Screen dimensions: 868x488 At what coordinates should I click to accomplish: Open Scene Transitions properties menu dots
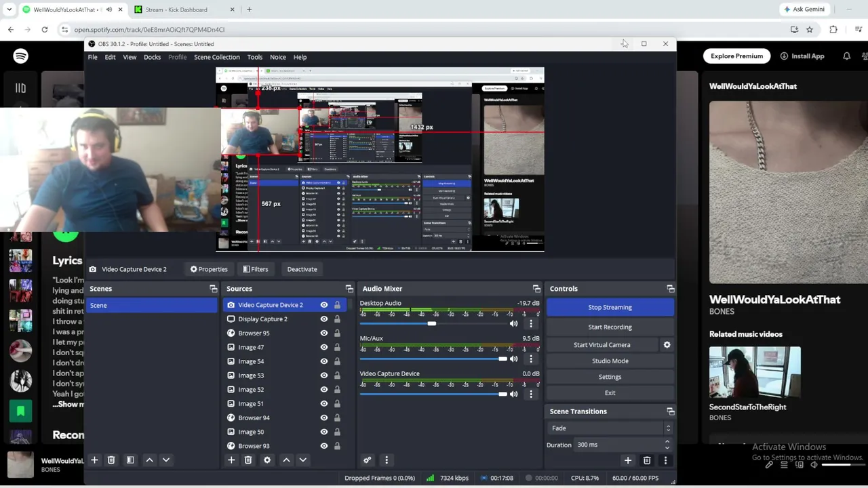665,461
